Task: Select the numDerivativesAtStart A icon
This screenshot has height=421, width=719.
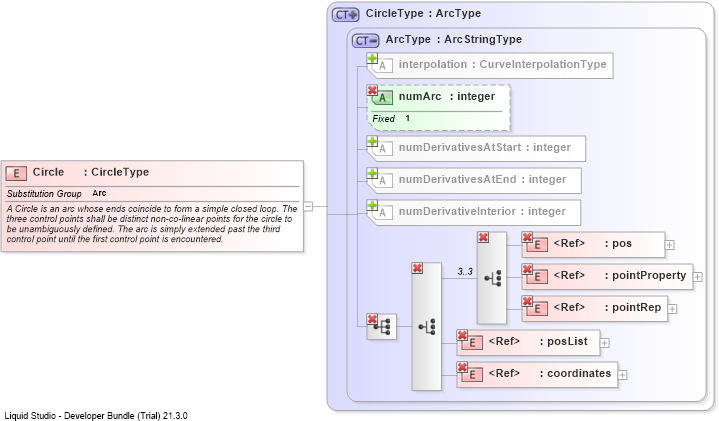Action: 382,149
